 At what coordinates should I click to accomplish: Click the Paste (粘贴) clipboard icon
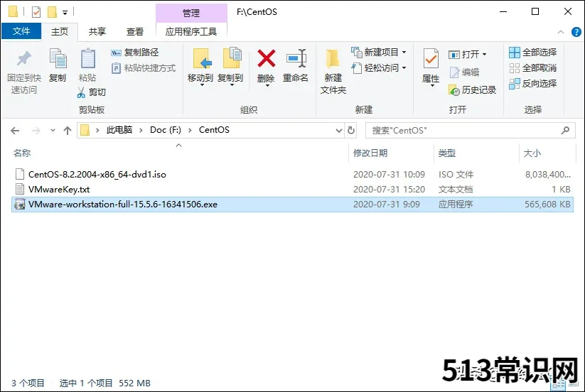pos(87,59)
